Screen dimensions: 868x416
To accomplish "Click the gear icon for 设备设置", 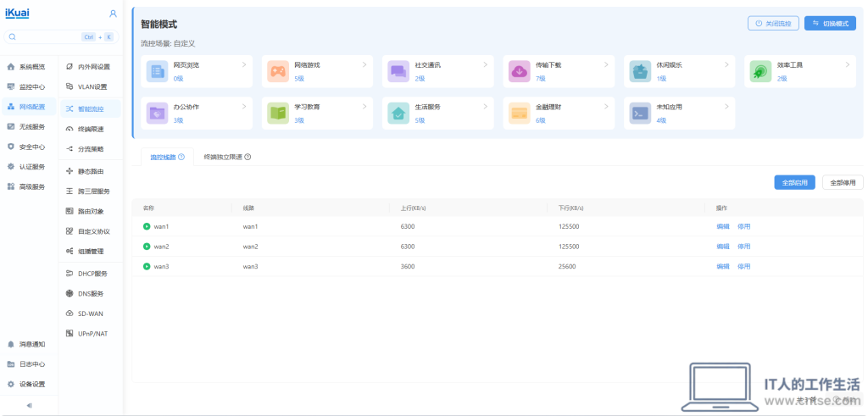I will 10,384.
